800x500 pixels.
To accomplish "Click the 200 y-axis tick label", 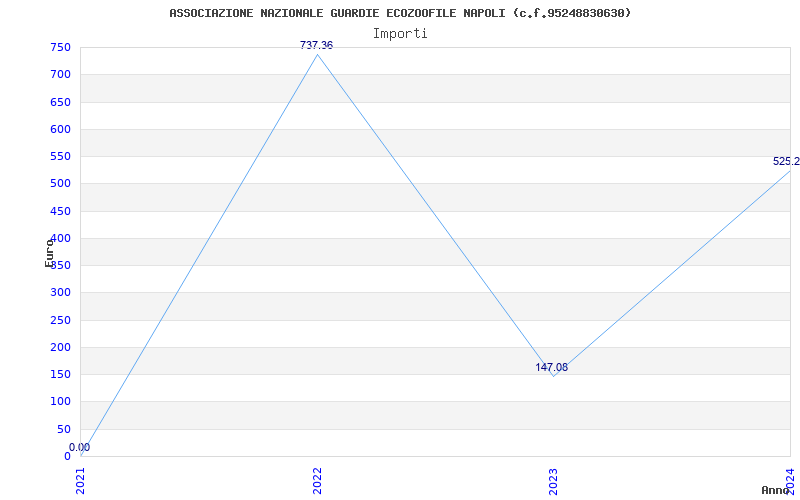I will click(60, 348).
